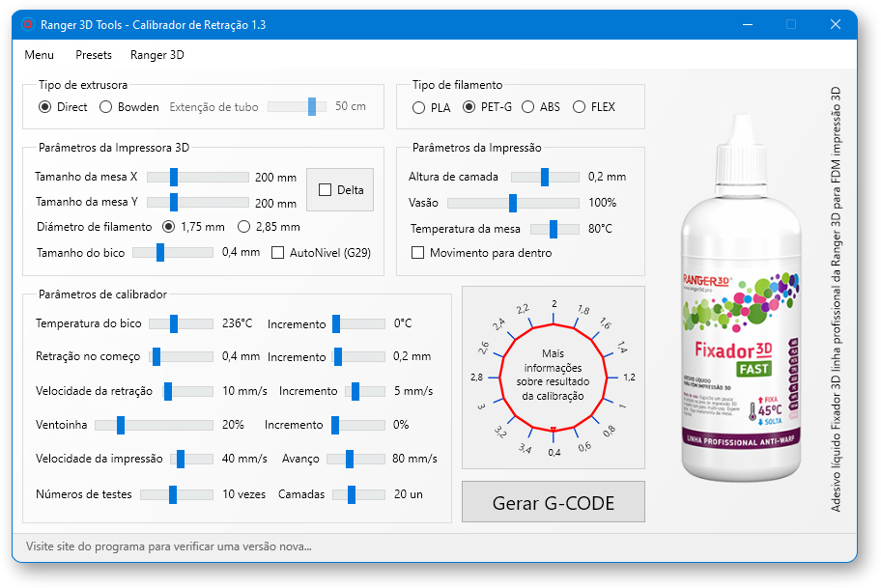Click the retraction calibration dial diagram
Viewport: 881px width, 588px height.
554,377
